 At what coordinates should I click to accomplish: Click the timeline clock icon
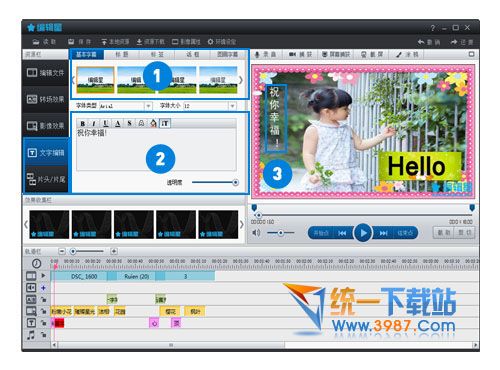(36, 263)
